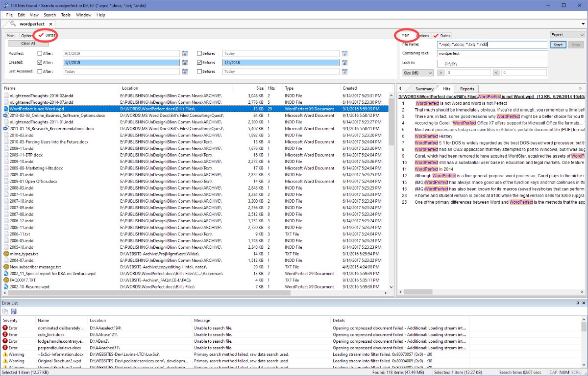
Task: Open calendar picker for Modified Before date
Action: coord(344,53)
